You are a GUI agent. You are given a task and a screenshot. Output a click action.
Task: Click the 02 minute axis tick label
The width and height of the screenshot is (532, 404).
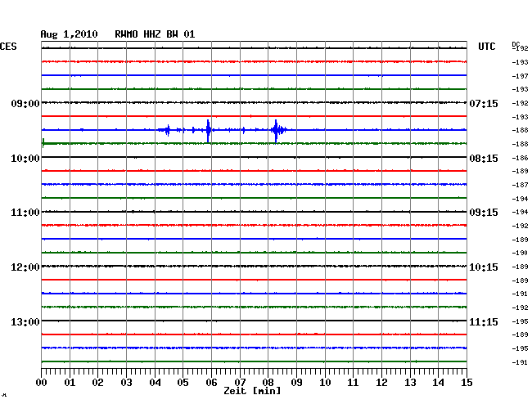tap(97, 383)
